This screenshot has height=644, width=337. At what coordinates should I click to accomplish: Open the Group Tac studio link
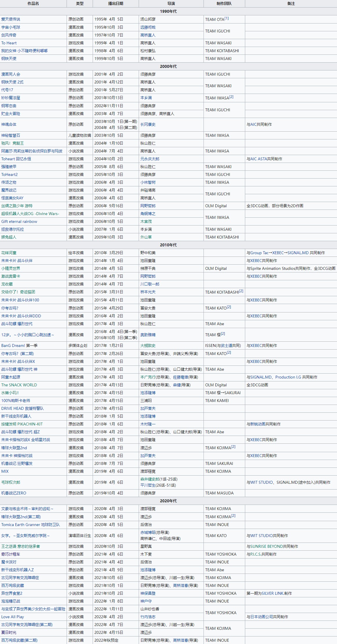259,253
